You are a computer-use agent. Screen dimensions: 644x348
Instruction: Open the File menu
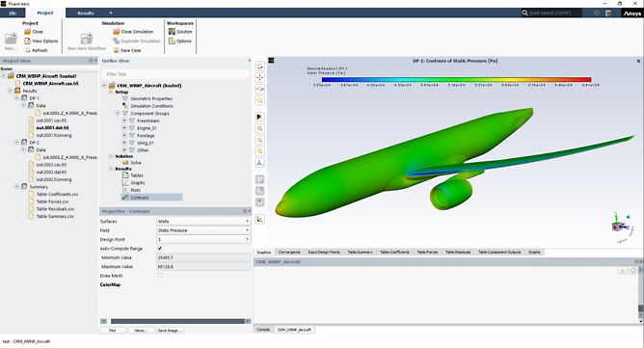pos(13,13)
